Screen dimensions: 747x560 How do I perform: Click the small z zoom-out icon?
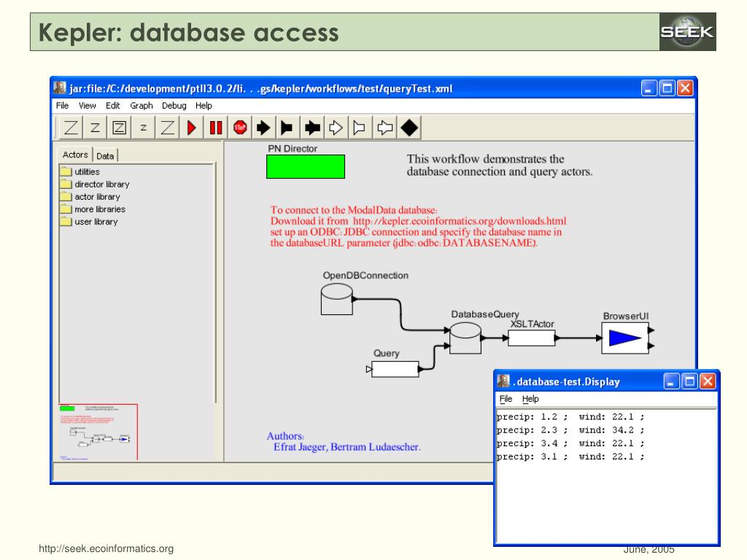pos(144,128)
